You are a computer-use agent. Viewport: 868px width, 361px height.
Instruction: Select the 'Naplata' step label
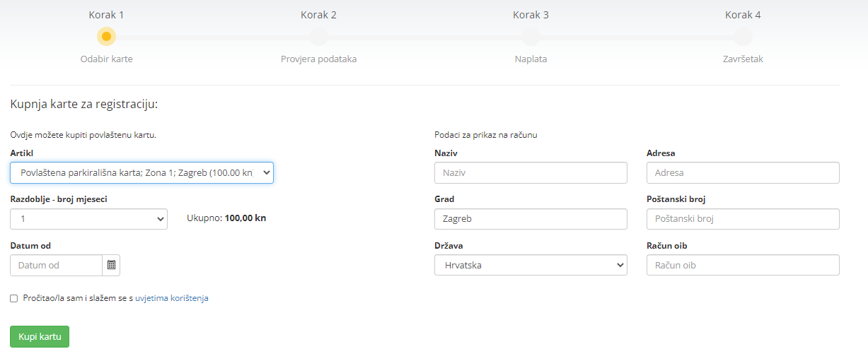coord(531,59)
